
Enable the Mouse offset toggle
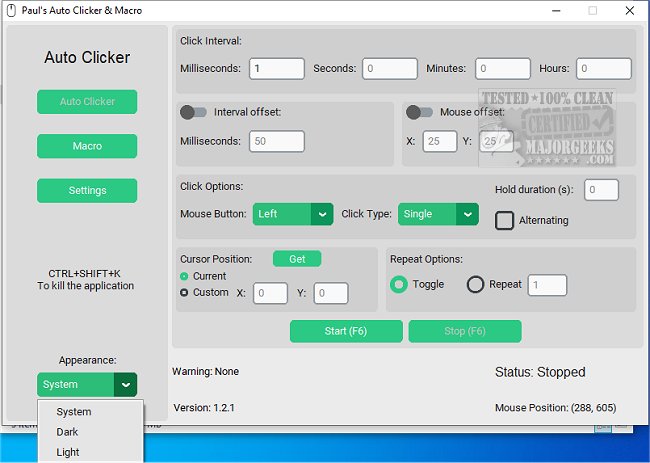click(419, 112)
